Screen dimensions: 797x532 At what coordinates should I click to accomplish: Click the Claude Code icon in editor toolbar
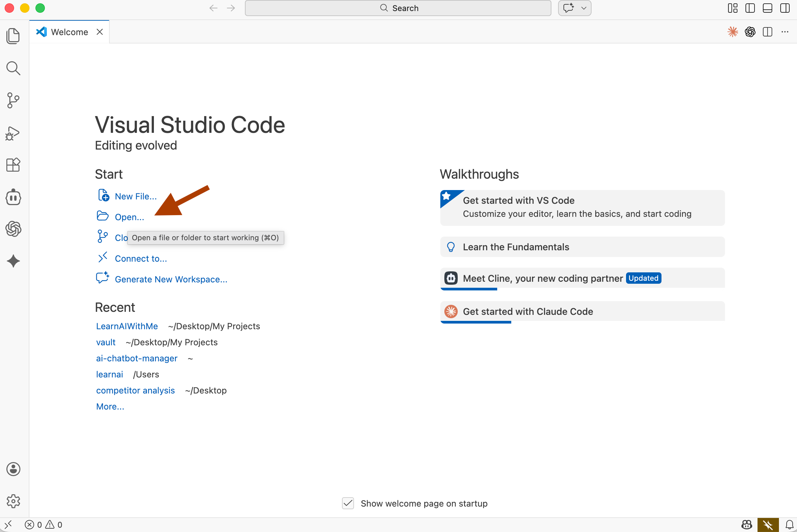pos(732,32)
